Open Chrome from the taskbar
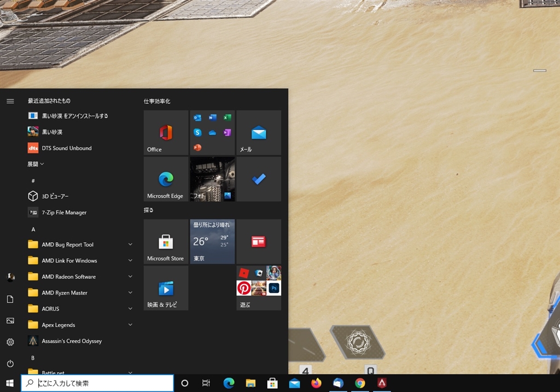 click(360, 383)
